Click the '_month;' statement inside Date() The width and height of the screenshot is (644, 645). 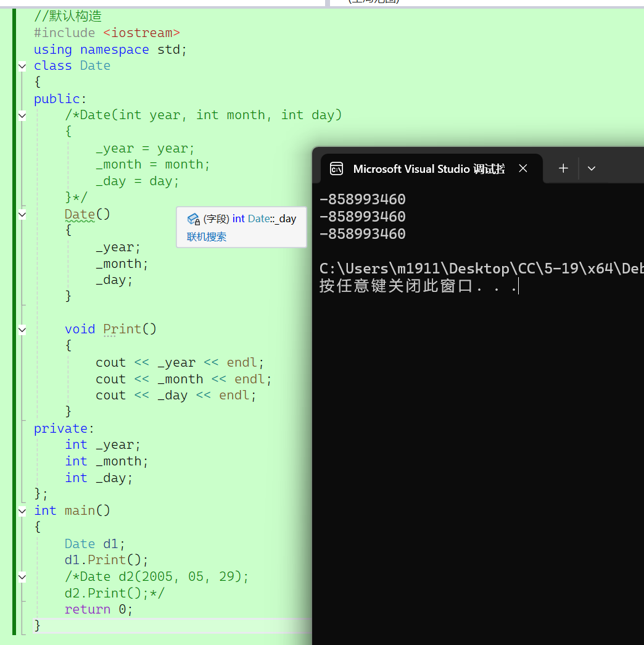pyautogui.click(x=122, y=264)
